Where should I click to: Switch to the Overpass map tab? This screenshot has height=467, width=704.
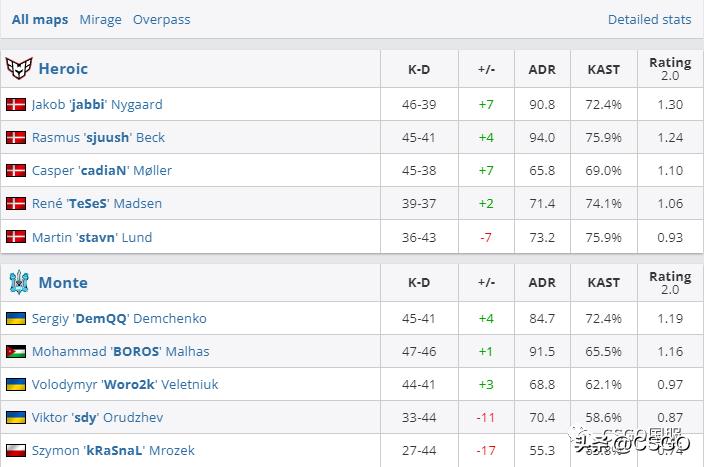coord(161,19)
